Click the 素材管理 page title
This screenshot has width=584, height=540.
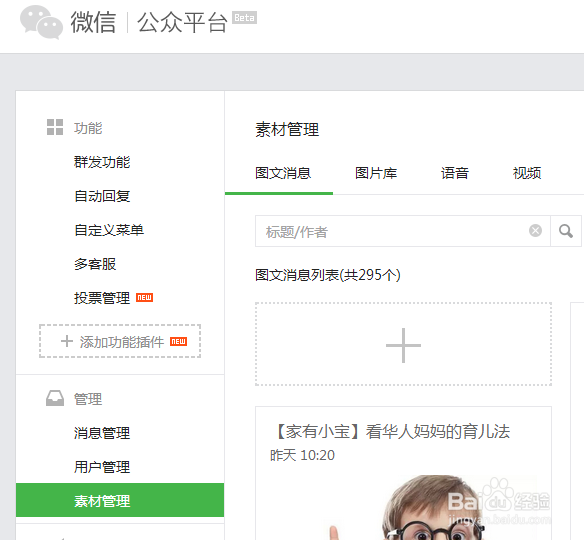tap(287, 130)
